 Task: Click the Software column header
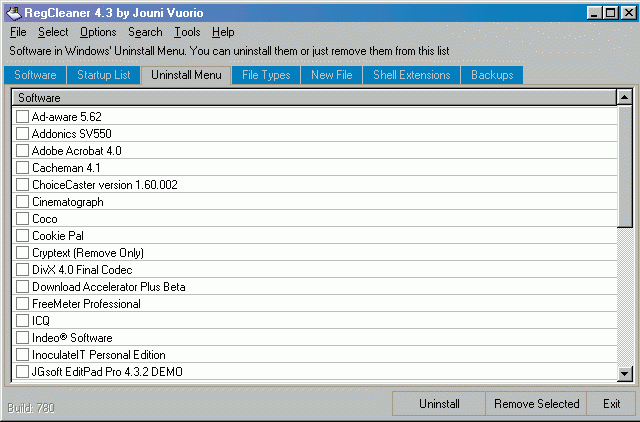[314, 98]
